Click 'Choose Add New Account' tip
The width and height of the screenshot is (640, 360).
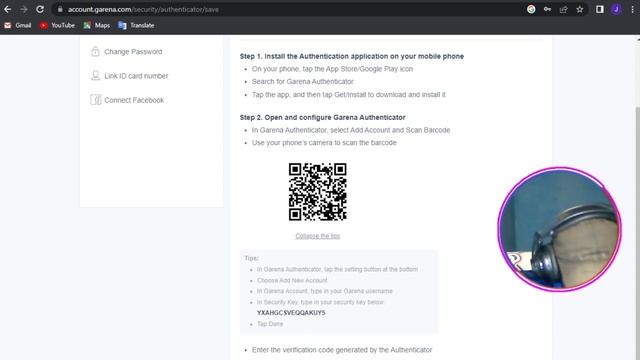pos(292,280)
